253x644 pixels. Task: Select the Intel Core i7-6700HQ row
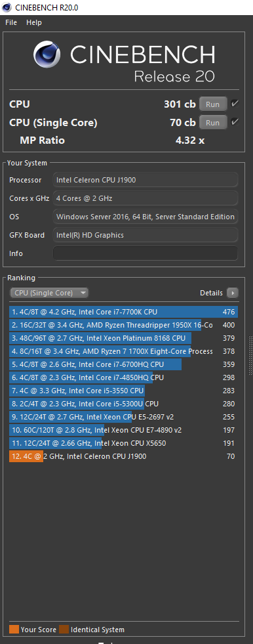[x=123, y=365]
